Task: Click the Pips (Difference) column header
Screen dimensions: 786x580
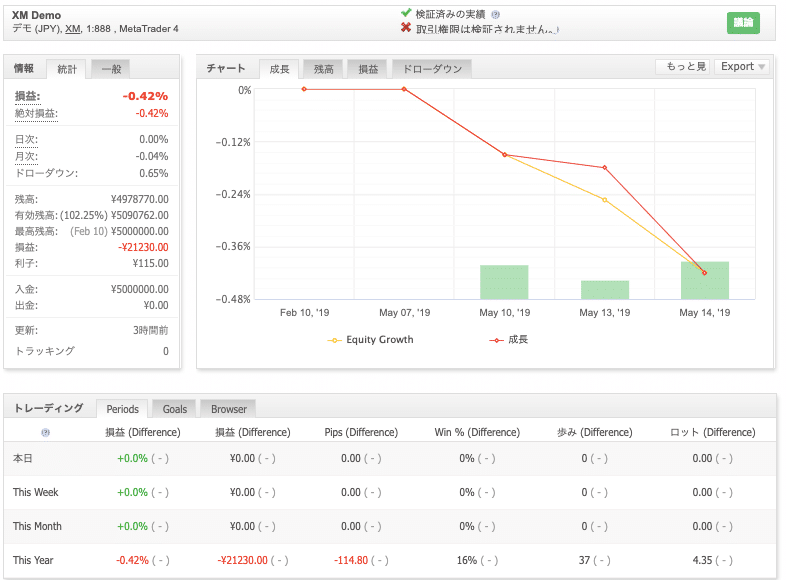Action: click(x=361, y=433)
